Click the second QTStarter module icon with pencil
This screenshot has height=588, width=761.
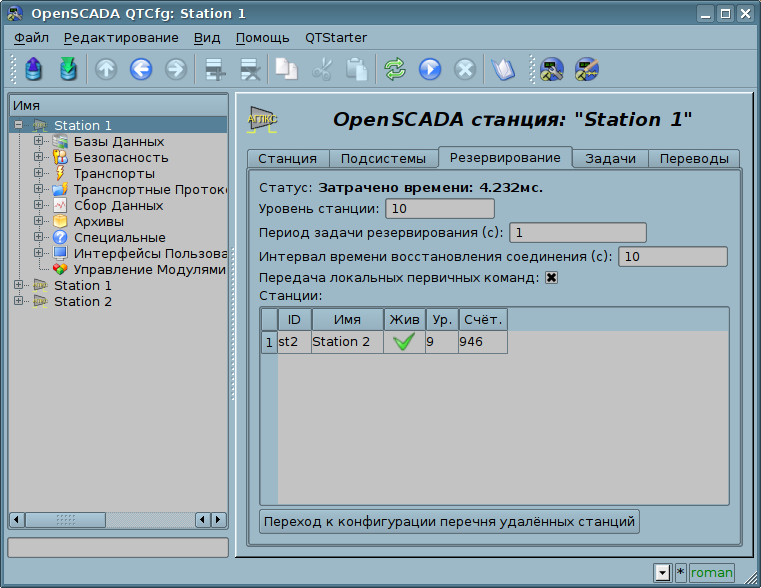[587, 69]
